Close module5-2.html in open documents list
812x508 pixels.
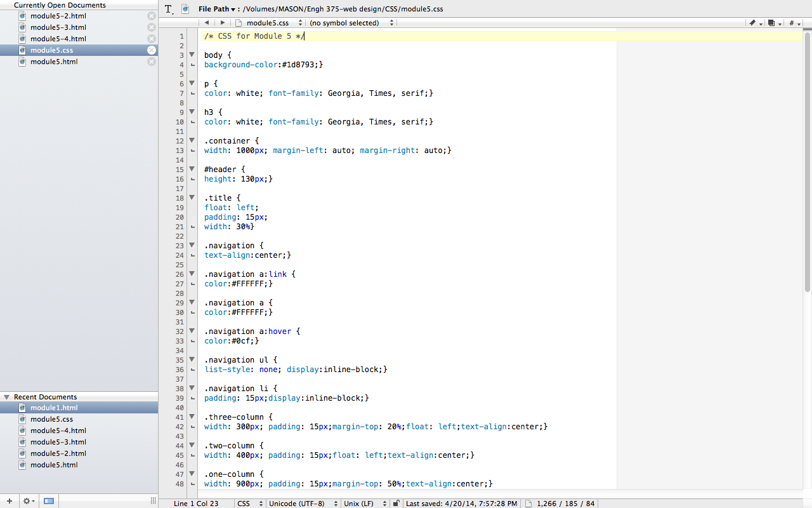click(x=152, y=16)
